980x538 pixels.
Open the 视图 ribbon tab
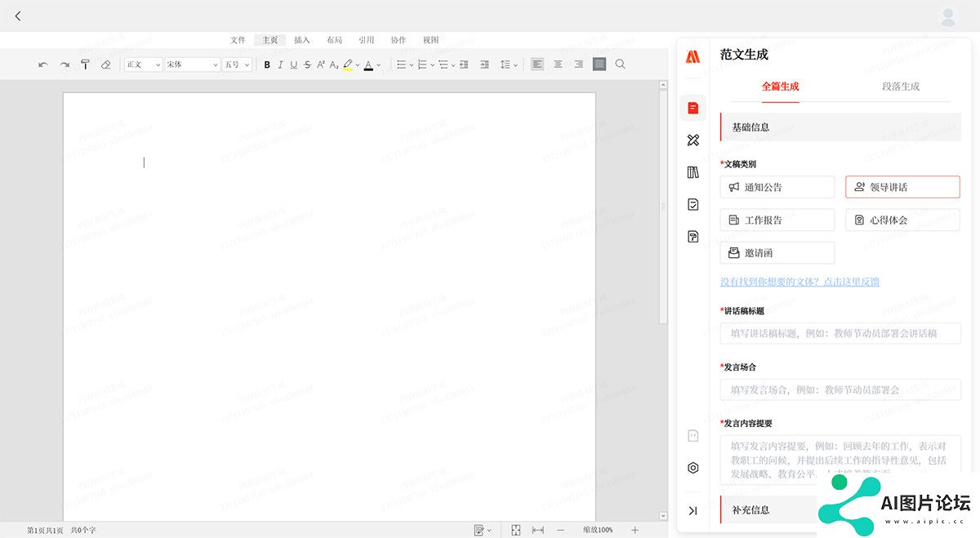[430, 40]
